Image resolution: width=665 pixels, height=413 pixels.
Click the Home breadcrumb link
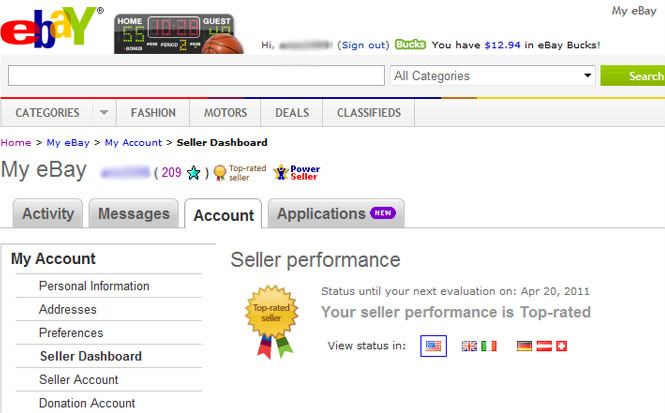[16, 142]
